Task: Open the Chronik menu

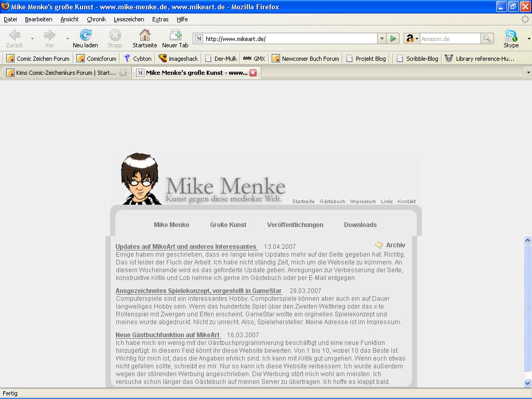Action: click(x=96, y=19)
